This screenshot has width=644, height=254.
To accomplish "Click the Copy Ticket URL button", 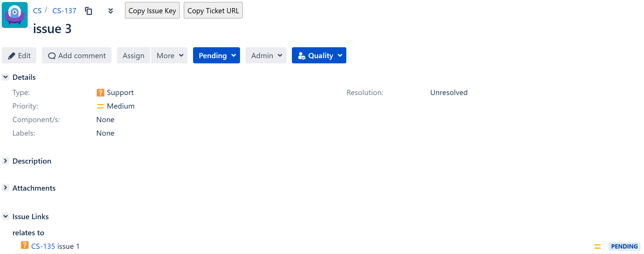I will [213, 10].
